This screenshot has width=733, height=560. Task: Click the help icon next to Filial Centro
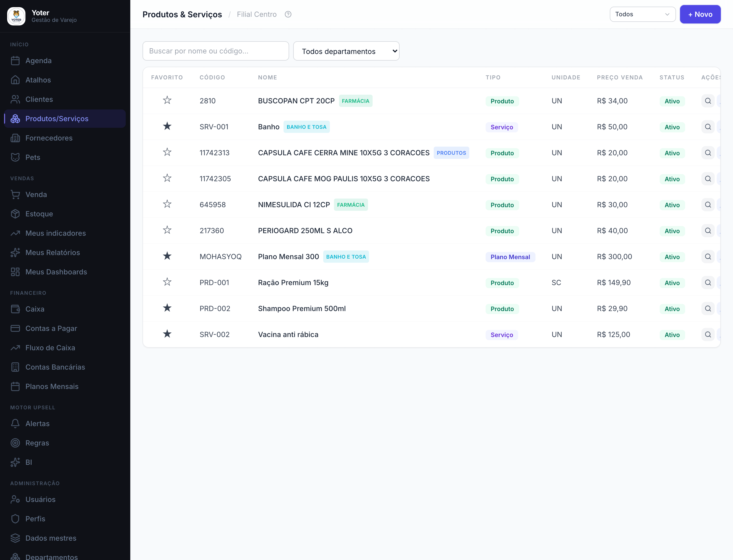pos(288,14)
